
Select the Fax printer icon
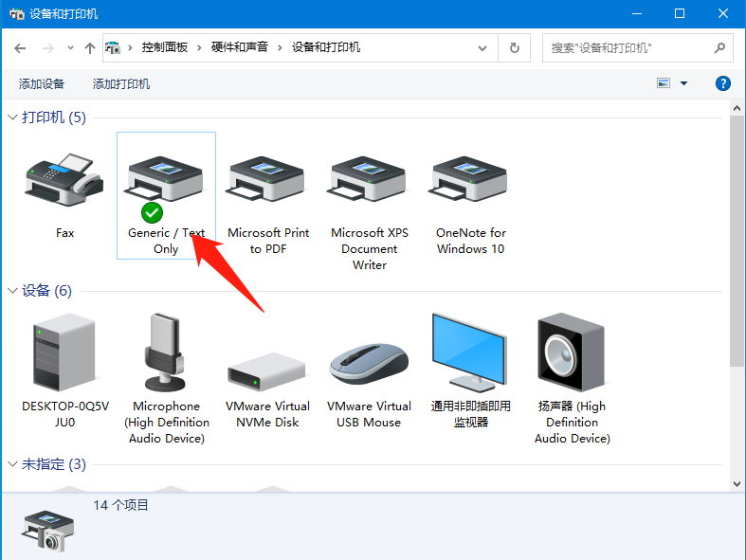click(x=64, y=180)
